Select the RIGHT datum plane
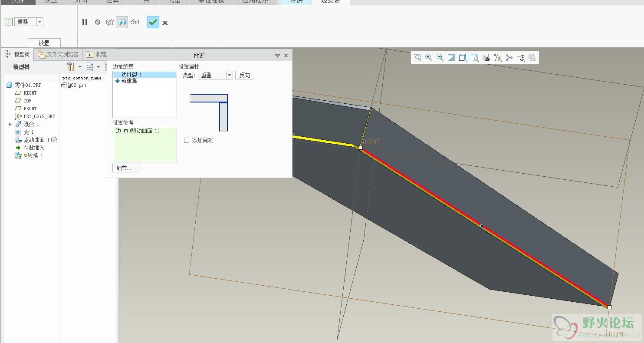644x343 pixels. point(26,93)
